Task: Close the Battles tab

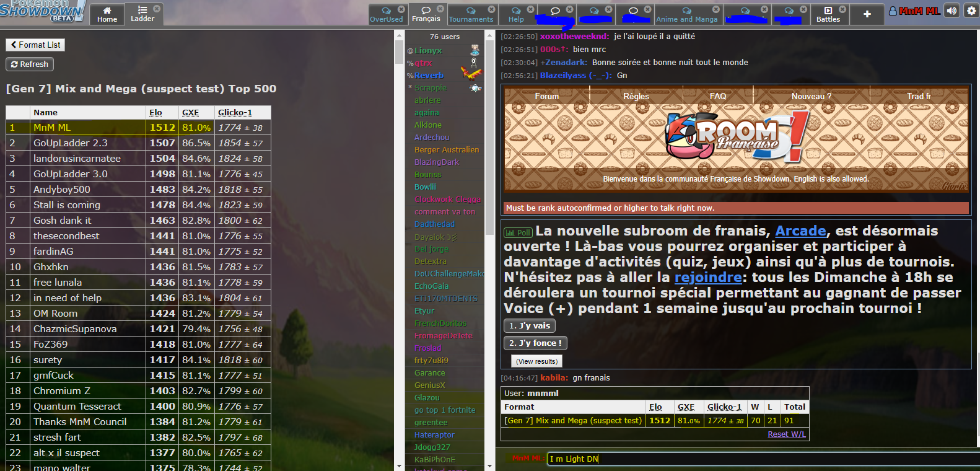Action: [842, 9]
